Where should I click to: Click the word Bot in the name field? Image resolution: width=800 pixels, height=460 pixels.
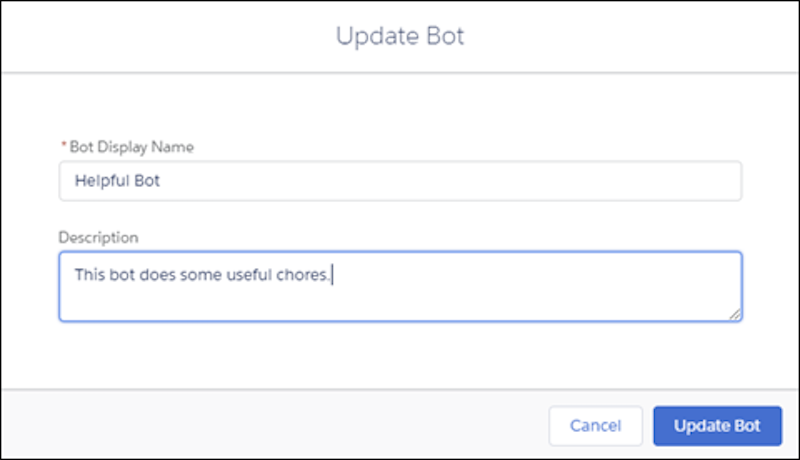[147, 181]
